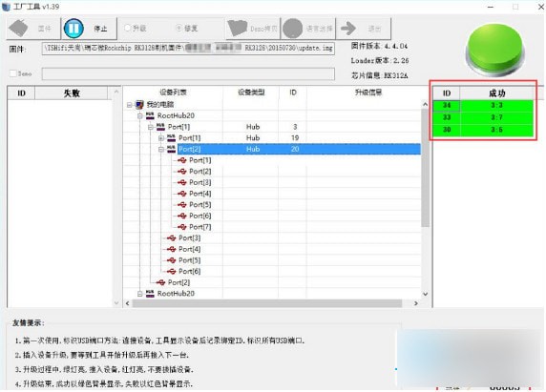546x392 pixels.
Task: Click USB icon of Port[3] below Port[7]
Action: pyautogui.click(x=171, y=237)
